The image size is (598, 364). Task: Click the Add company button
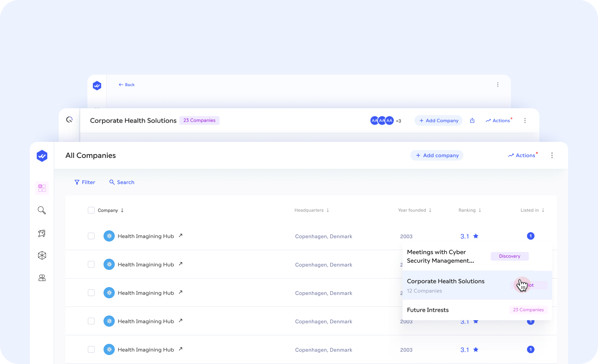click(437, 155)
